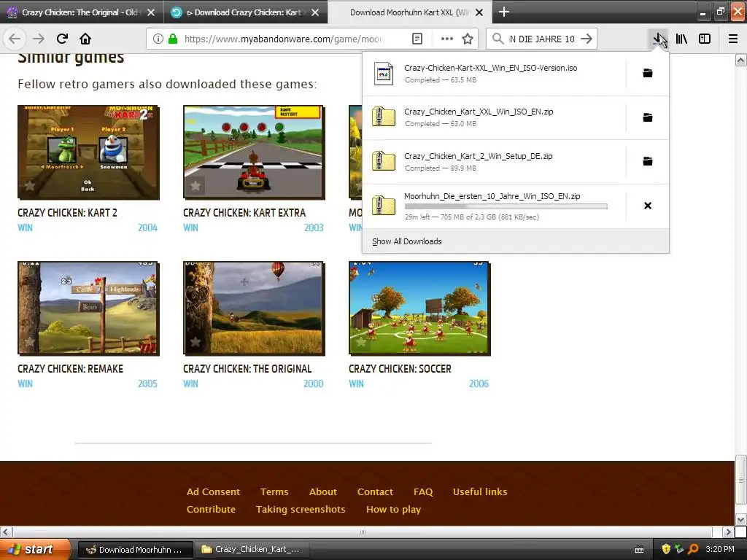Switch to Crazy_Chicken_Kart folder taskbar window

pyautogui.click(x=252, y=550)
